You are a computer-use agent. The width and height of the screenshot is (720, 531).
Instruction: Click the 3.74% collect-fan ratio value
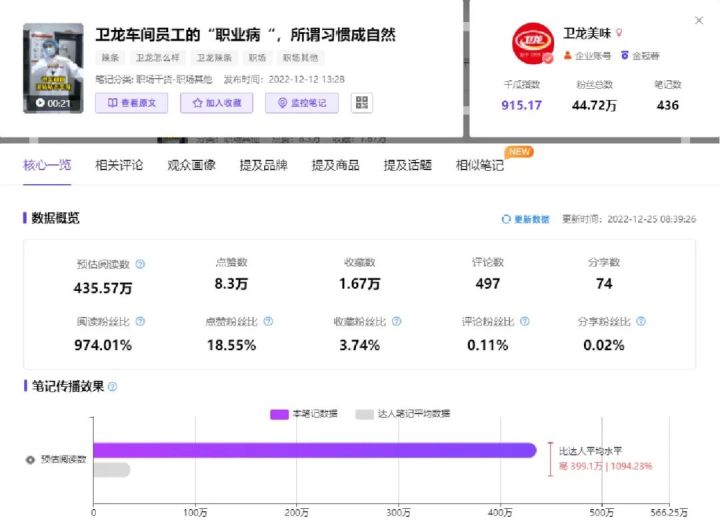tap(360, 345)
